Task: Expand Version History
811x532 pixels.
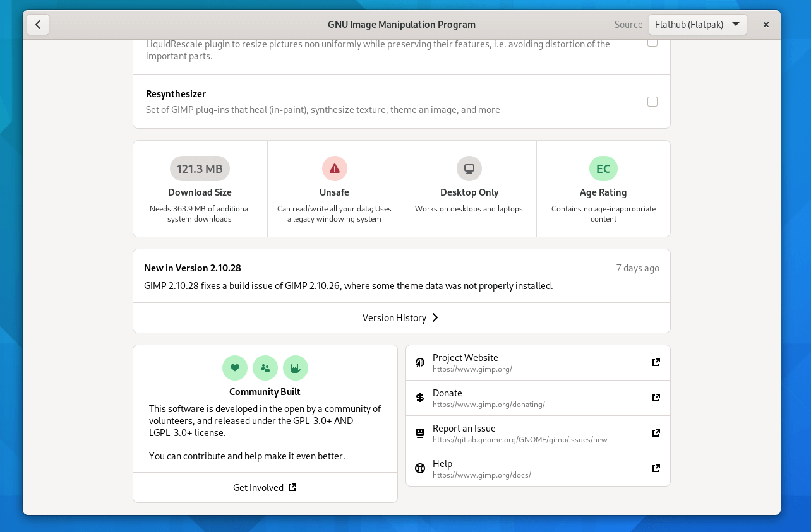Action: tap(401, 317)
